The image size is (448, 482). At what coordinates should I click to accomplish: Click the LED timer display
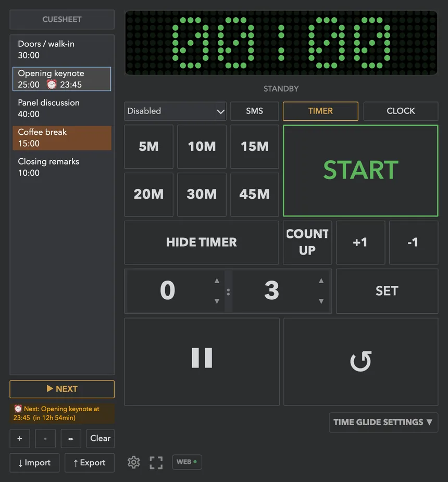tap(281, 43)
